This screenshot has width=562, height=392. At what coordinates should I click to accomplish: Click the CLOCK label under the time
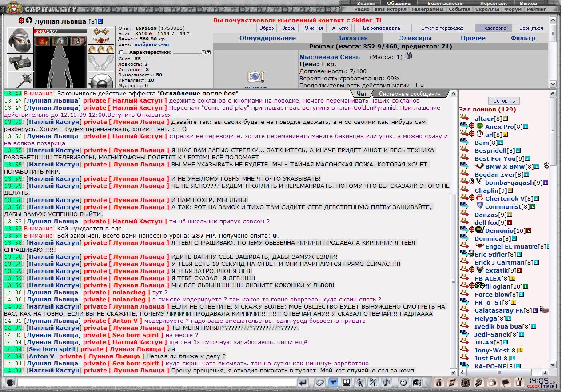[533, 387]
